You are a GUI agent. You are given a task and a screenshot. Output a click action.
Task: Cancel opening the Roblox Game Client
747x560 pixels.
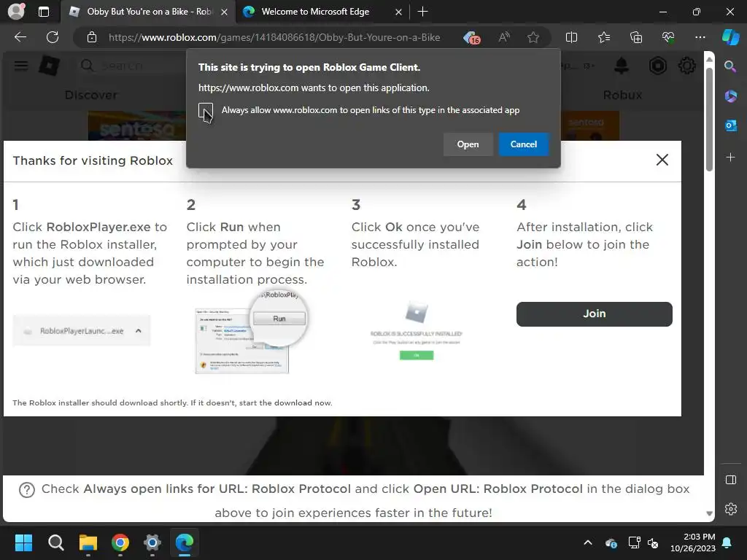[524, 144]
